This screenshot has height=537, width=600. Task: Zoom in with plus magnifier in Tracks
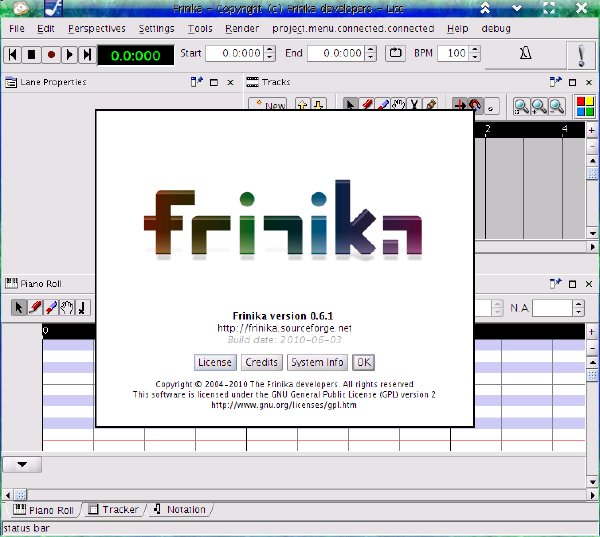539,106
